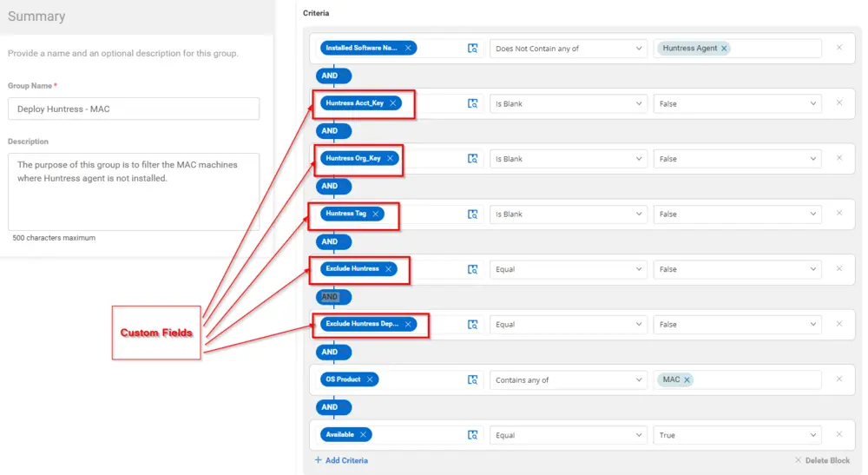
Task: Toggle AND operator below Huntress Tag row
Action: point(333,242)
